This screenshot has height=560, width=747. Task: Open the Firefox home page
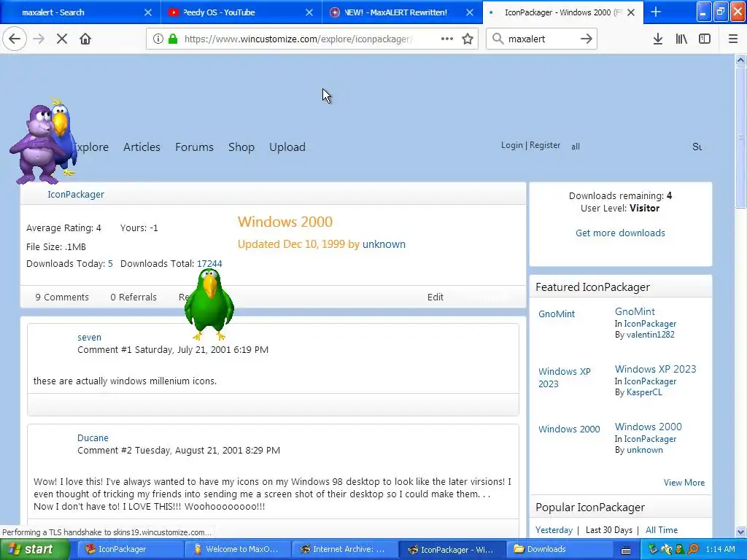85,39
